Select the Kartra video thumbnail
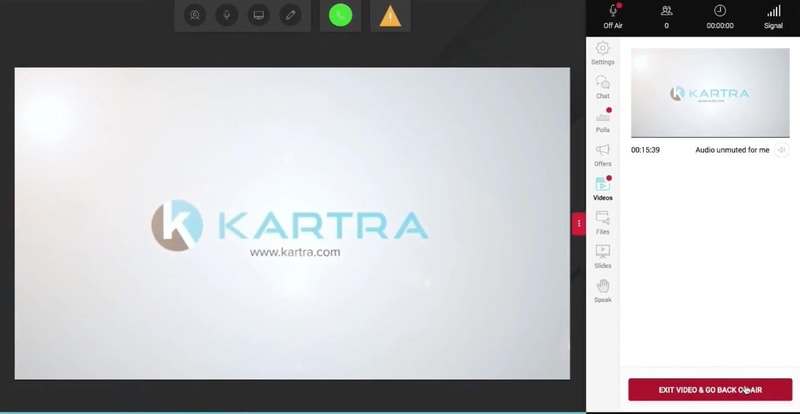The image size is (800, 414). [x=710, y=93]
